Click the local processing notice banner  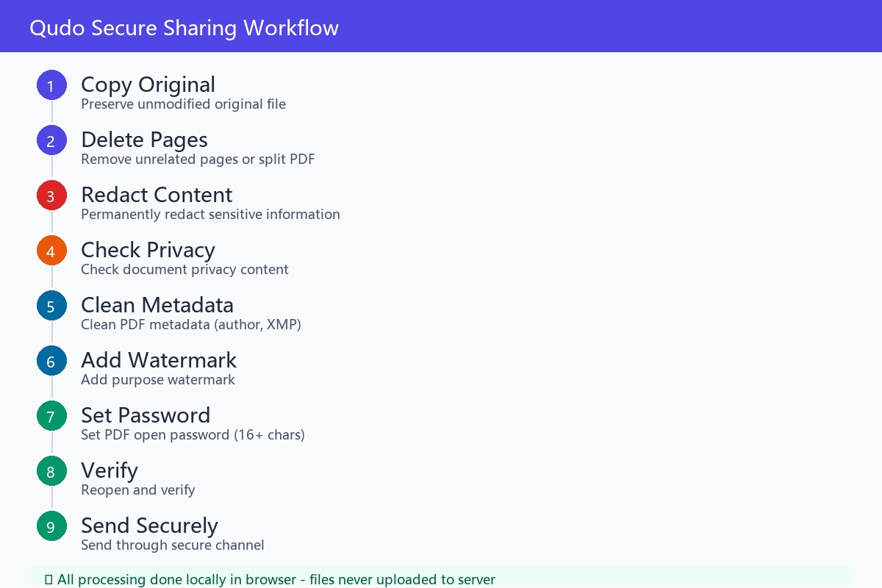coord(441,578)
